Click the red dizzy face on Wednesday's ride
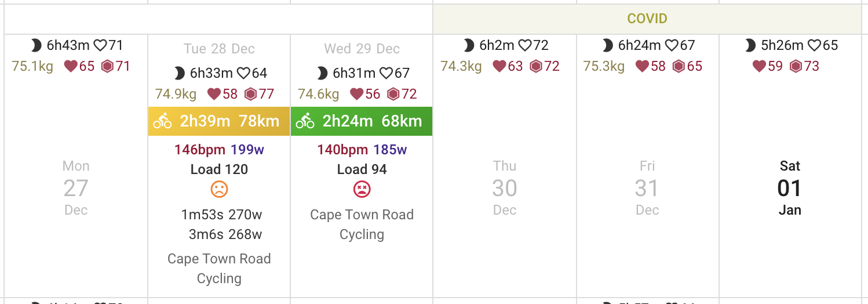The height and width of the screenshot is (304, 868). [362, 189]
